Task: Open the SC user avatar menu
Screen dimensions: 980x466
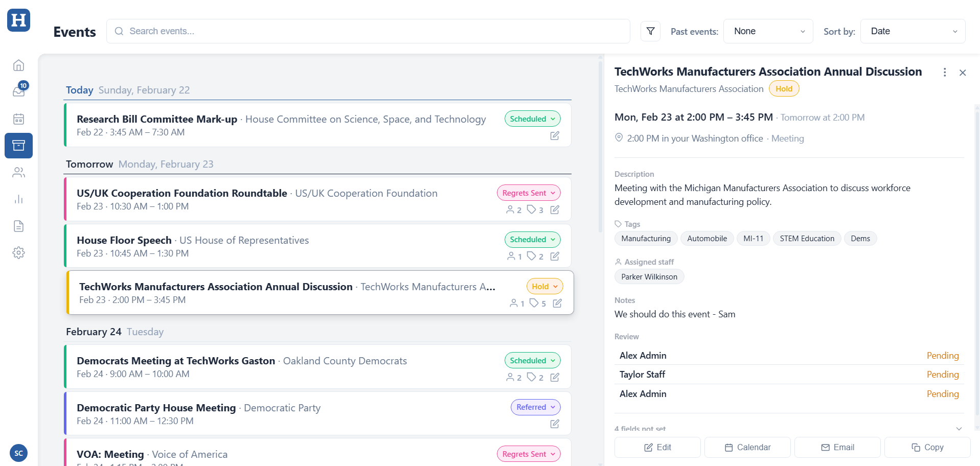Action: coord(18,453)
